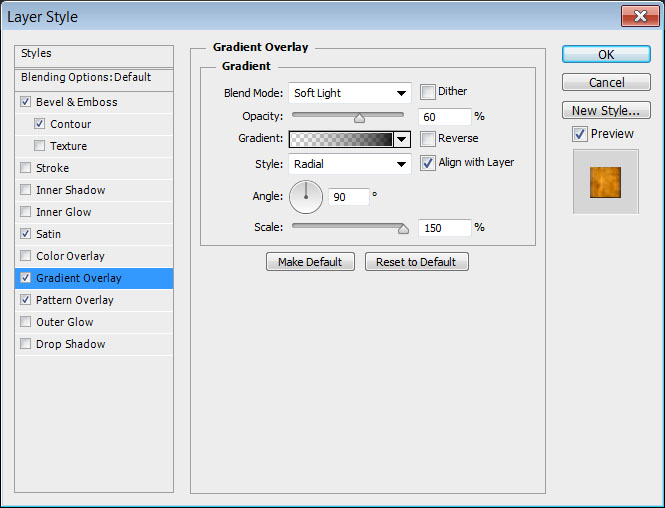This screenshot has width=665, height=508.
Task: Select Pattern Overlay in the styles list
Action: pyautogui.click(x=75, y=300)
